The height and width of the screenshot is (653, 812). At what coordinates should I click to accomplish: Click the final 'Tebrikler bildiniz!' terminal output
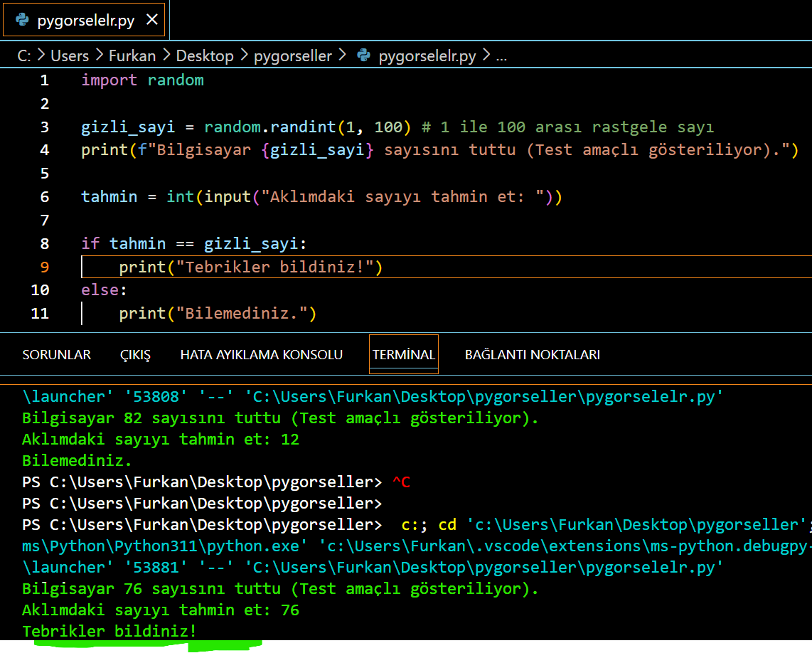[x=109, y=631]
